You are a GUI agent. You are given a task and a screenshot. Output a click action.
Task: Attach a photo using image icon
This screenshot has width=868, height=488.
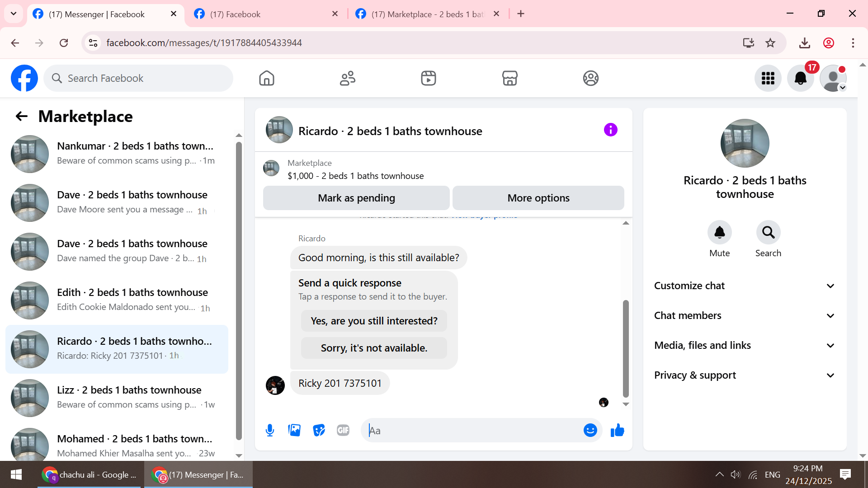[x=294, y=430]
